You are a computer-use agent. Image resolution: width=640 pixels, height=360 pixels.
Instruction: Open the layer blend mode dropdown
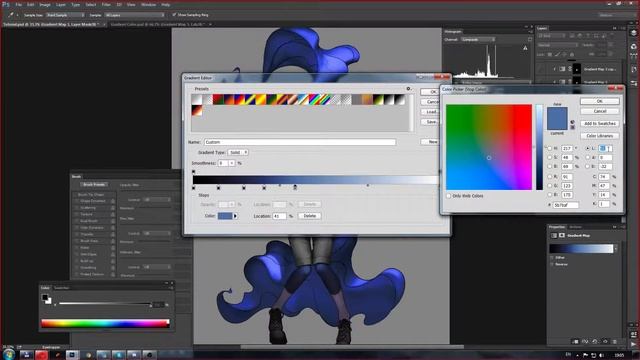(x=557, y=45)
